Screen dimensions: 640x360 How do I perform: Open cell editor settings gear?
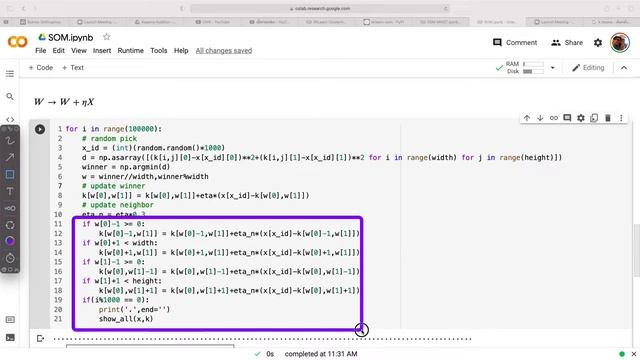(581, 118)
